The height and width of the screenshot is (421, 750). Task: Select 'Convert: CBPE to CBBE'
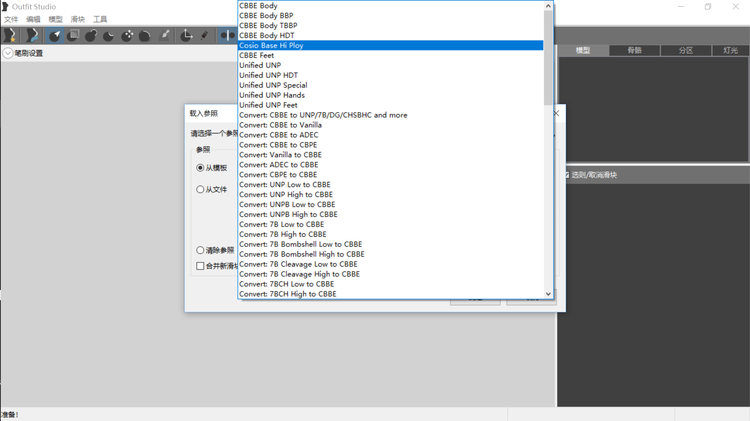(391, 175)
